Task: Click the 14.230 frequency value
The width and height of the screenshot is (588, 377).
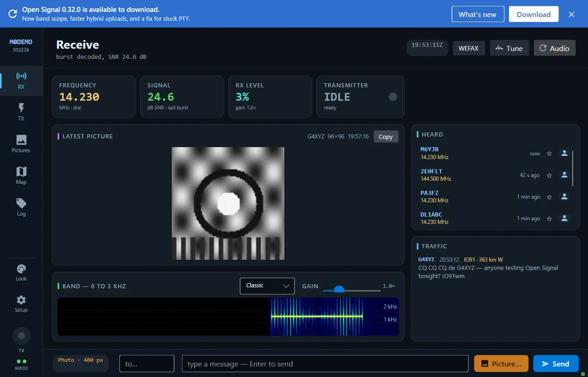Action: tap(79, 97)
